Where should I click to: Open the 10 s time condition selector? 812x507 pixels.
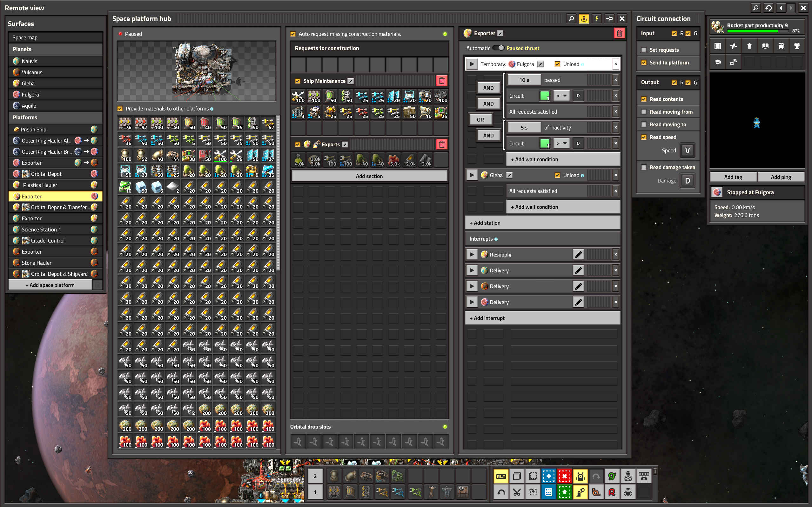click(524, 80)
